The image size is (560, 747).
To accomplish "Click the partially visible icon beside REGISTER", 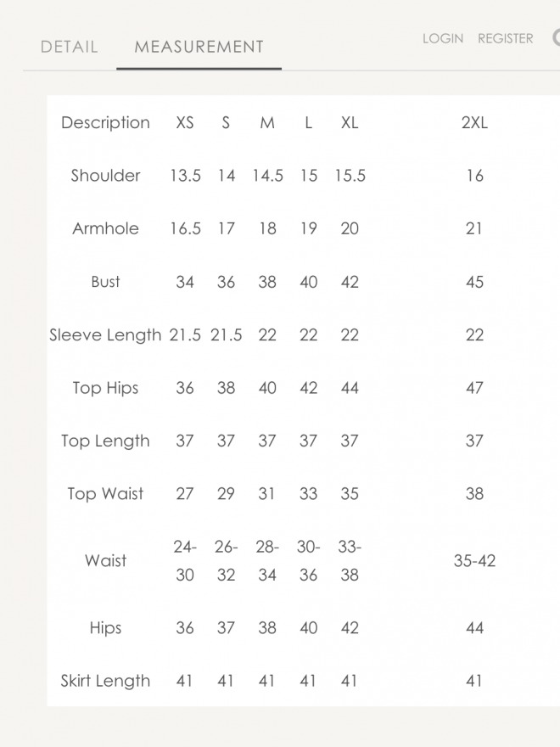I will point(556,38).
